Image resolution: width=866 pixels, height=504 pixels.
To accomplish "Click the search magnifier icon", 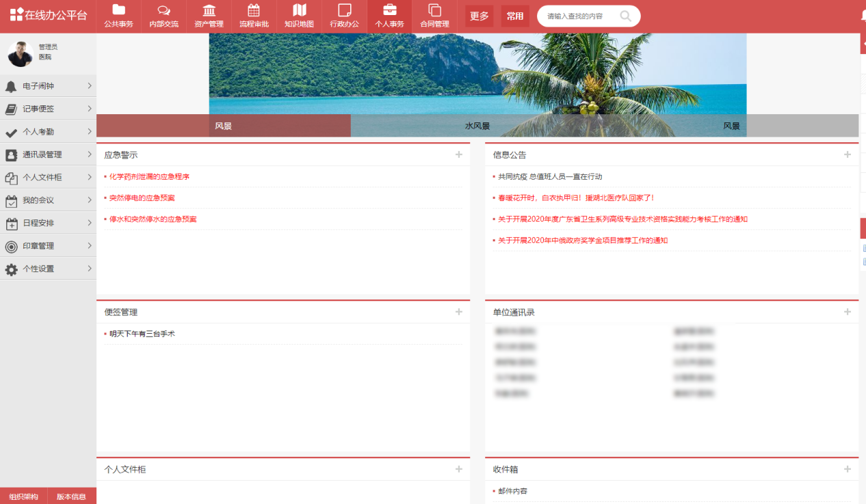I will point(626,16).
